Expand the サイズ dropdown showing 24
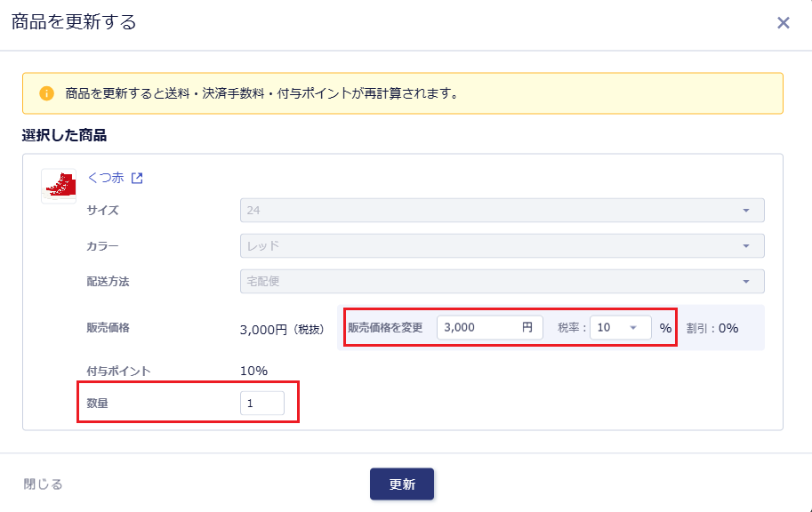The height and width of the screenshot is (512, 812). click(502, 211)
